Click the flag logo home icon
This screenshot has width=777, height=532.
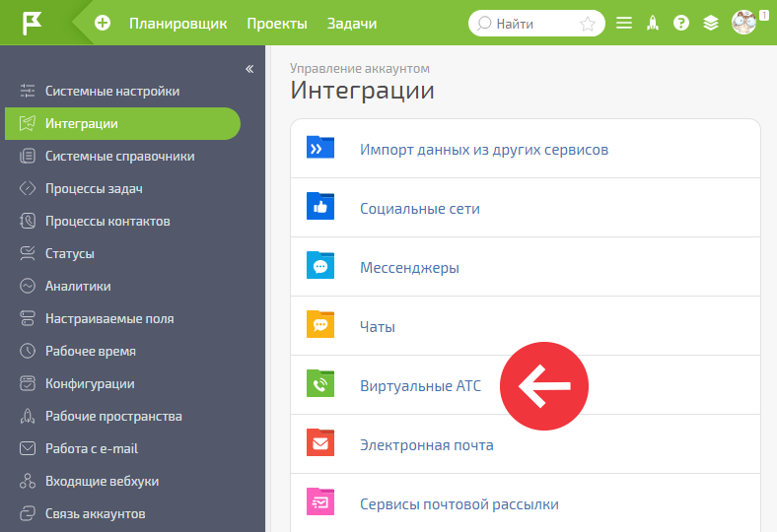pyautogui.click(x=33, y=23)
